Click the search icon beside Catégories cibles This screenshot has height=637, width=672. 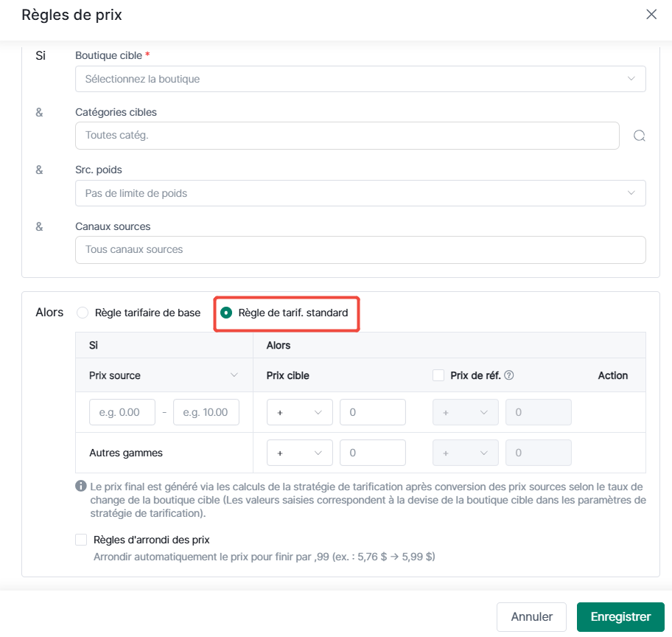[639, 136]
